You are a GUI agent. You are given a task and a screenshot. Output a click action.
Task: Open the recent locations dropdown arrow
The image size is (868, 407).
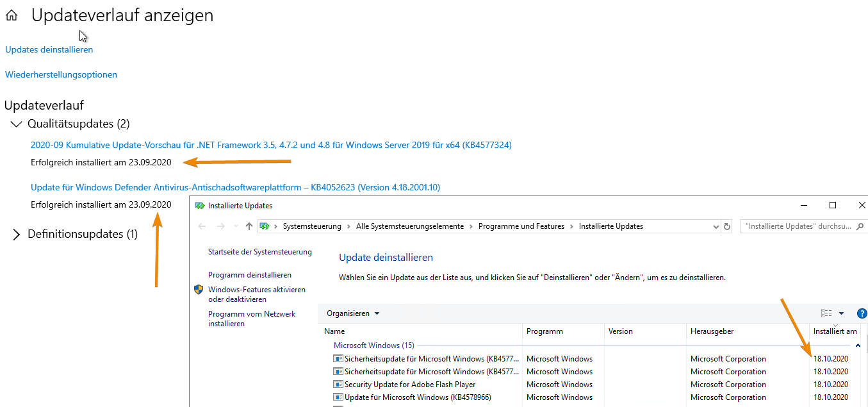click(x=236, y=226)
